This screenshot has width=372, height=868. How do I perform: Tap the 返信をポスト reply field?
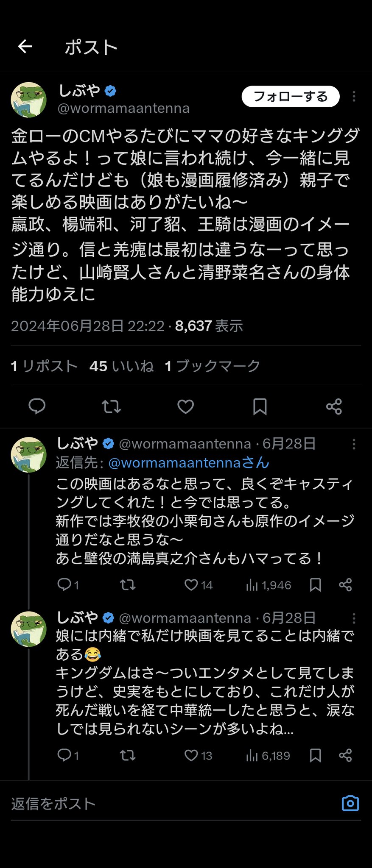170,804
